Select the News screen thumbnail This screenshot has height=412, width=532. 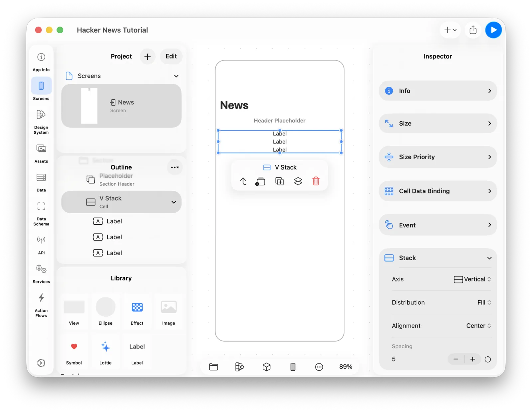[89, 106]
